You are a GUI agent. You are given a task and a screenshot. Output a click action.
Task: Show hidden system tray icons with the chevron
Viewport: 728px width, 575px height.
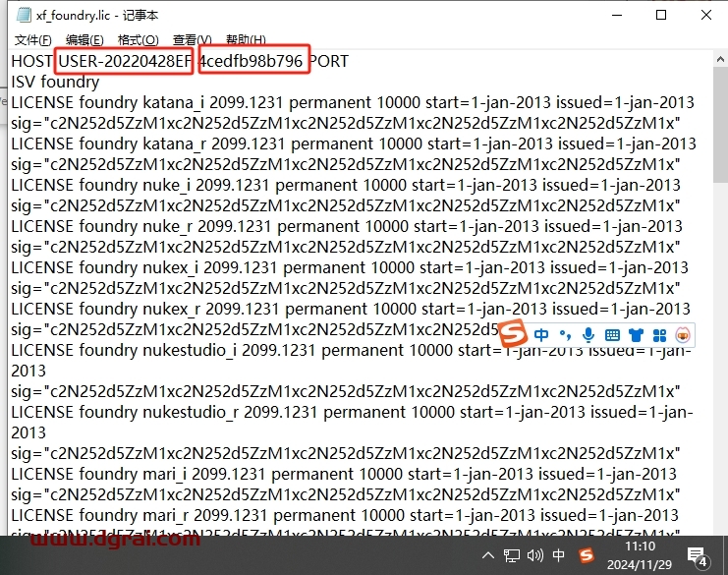click(488, 555)
